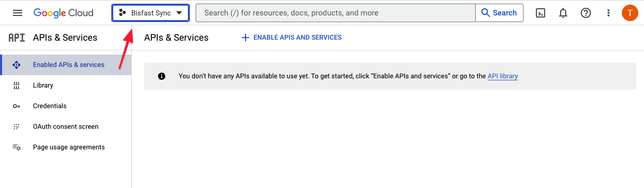
Task: Click the blue Search button
Action: pos(499,13)
